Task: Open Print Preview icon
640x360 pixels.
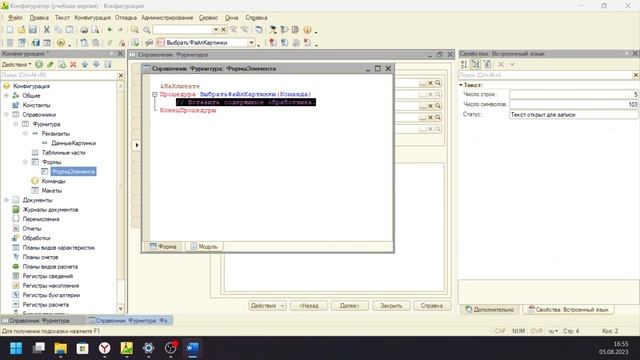Action: (95, 30)
